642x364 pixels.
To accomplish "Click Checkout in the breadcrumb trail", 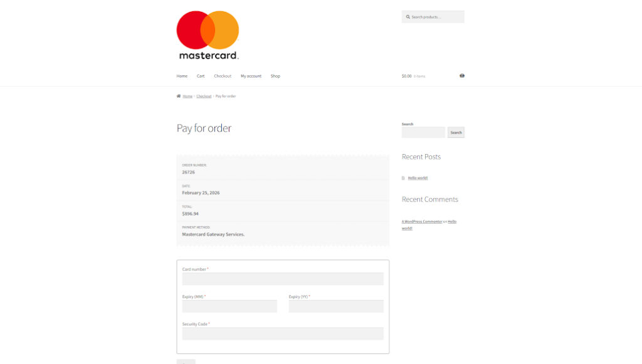I will (x=203, y=95).
